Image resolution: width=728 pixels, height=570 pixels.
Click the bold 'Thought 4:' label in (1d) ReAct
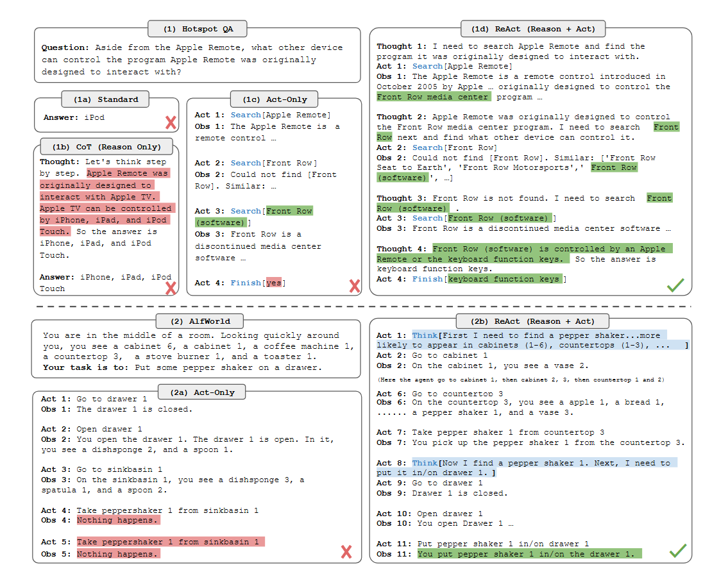[402, 249]
